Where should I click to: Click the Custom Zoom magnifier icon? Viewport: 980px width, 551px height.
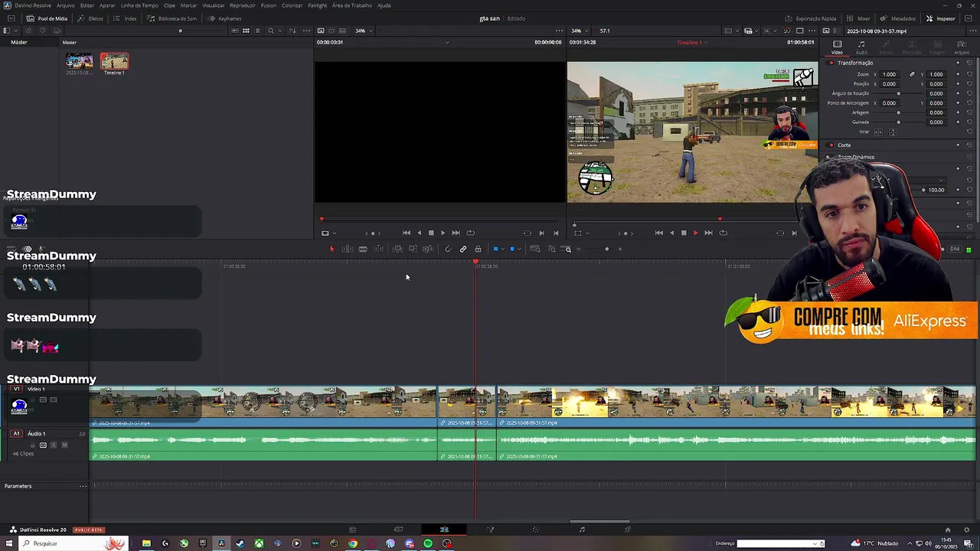(567, 249)
